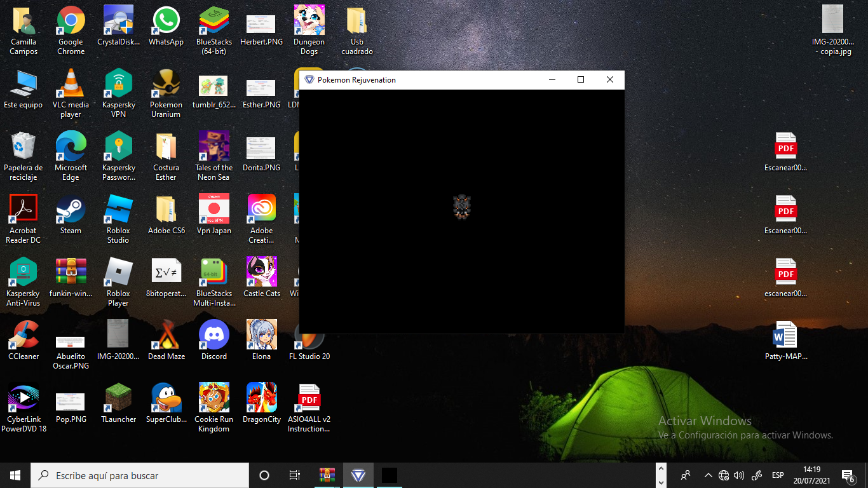Select the Herbert.PNG file icon
868x488 pixels.
click(261, 24)
